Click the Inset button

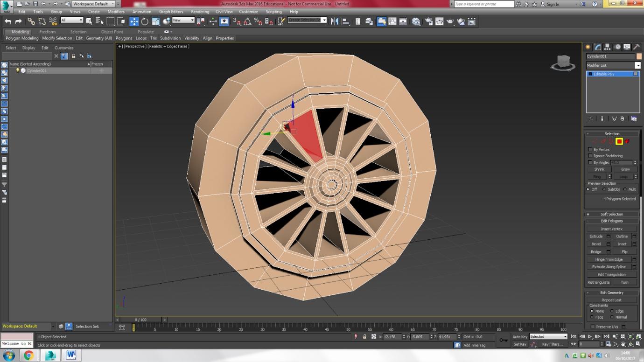pyautogui.click(x=622, y=244)
